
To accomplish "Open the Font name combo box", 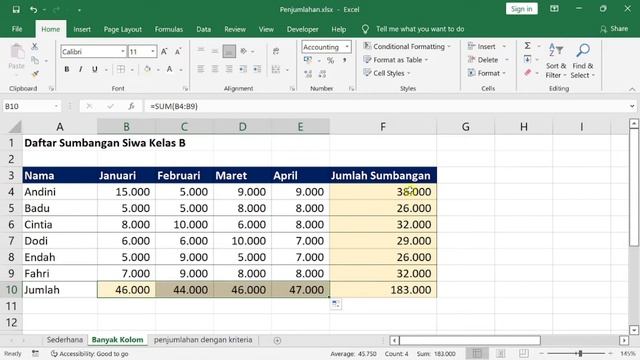I will click(93, 51).
